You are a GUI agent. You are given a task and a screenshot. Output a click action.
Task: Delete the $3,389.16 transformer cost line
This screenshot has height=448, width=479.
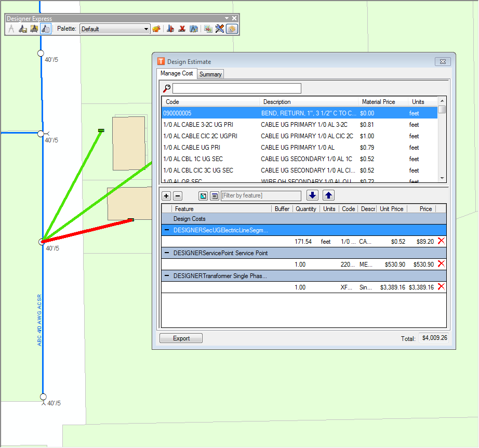point(441,287)
